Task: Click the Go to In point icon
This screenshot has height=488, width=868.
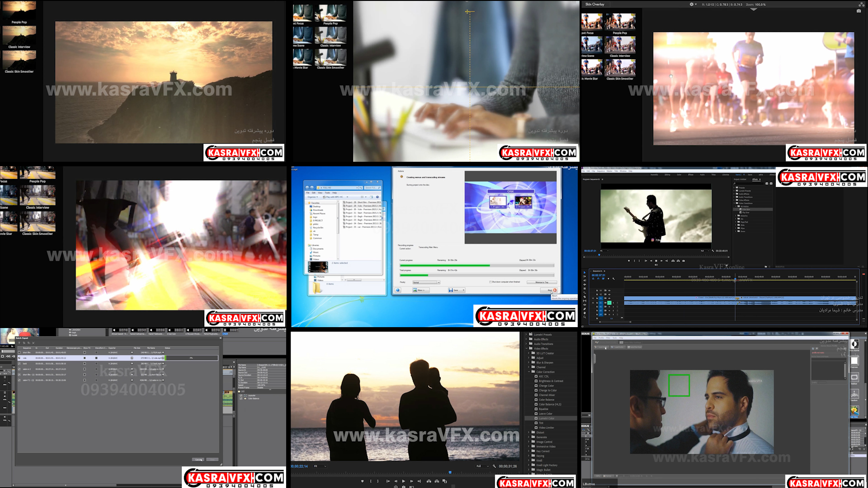Action: click(388, 481)
